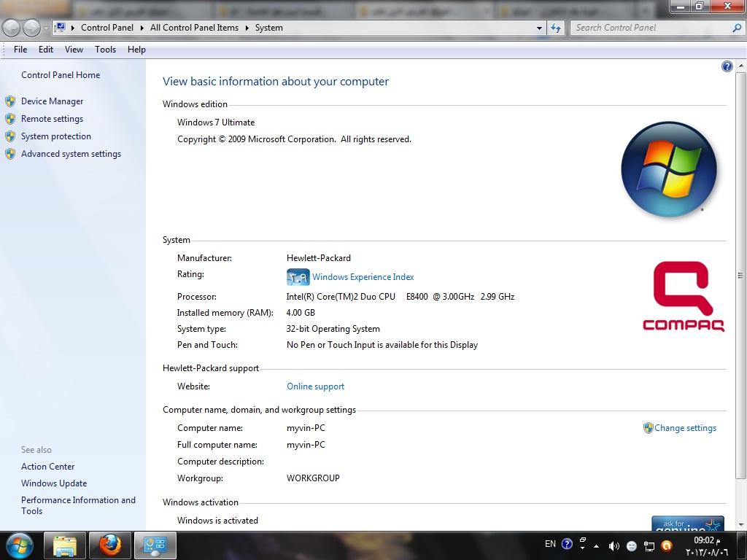Open the Help question mark icon
Screen dimensions: 747x560
[727, 66]
